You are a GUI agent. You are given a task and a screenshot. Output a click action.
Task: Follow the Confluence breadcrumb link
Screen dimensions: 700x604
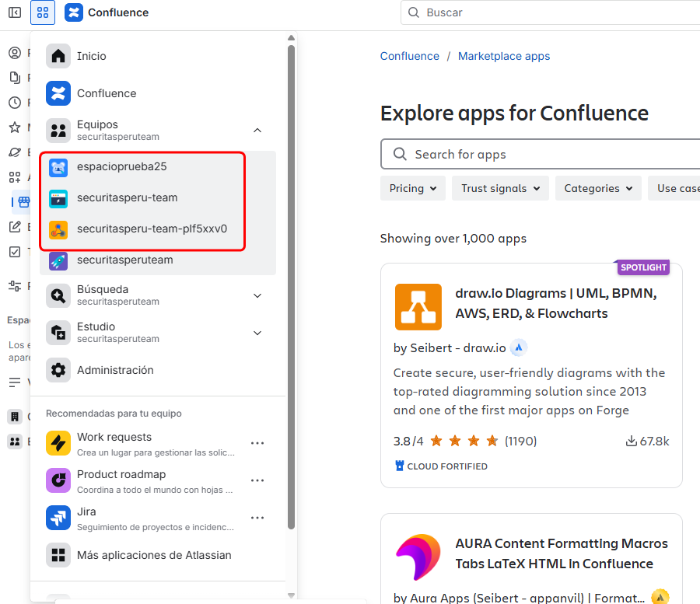pos(409,56)
